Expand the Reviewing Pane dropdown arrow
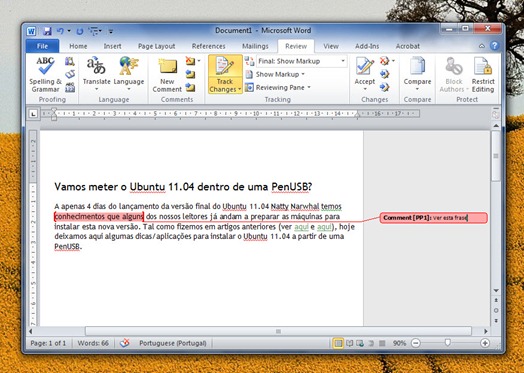This screenshot has width=524, height=373. pos(309,88)
